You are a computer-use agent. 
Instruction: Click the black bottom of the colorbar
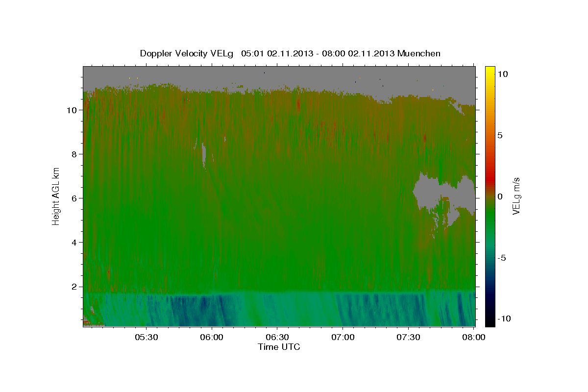pos(490,322)
